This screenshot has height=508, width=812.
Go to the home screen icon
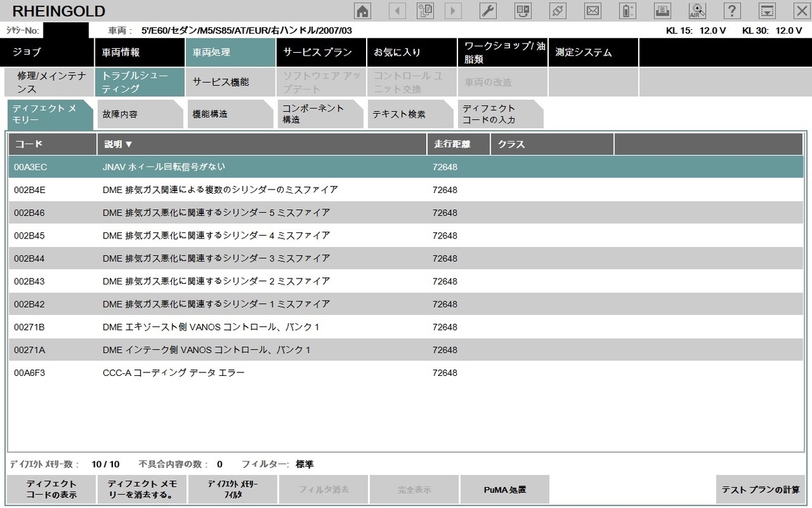point(363,10)
